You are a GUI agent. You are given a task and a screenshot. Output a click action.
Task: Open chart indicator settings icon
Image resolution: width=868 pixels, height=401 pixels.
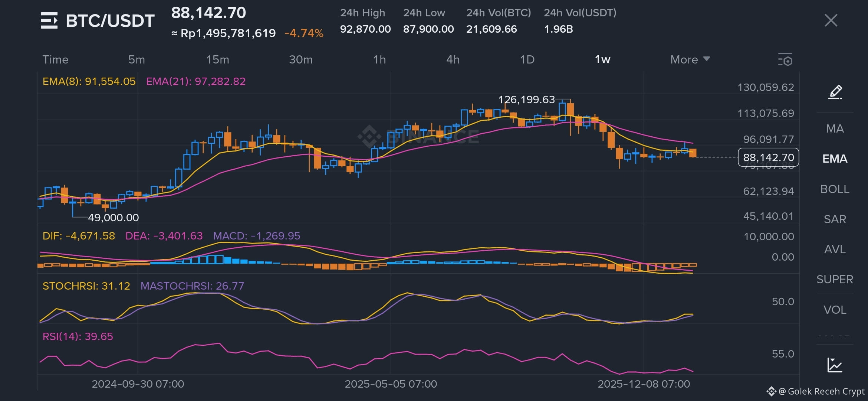[x=785, y=60]
